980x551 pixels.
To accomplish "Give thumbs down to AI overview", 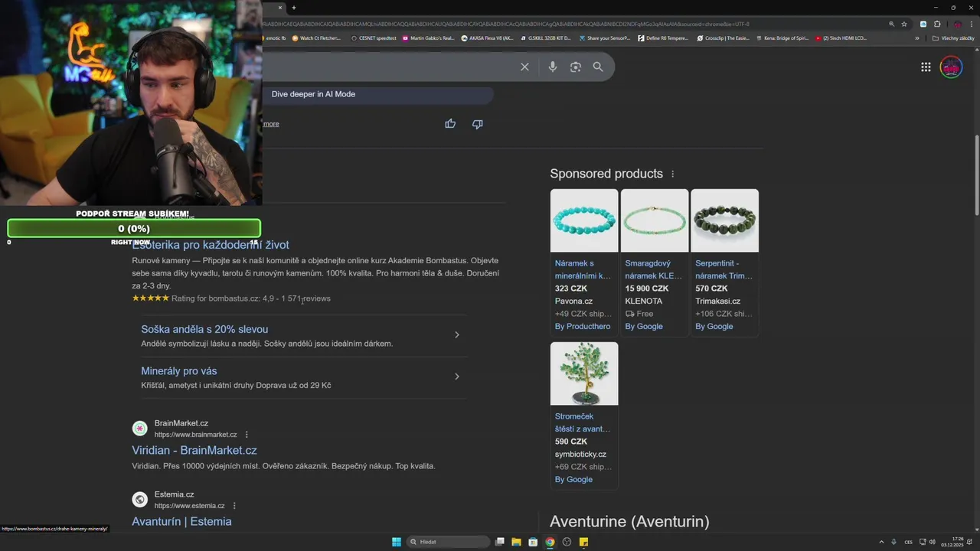I will (478, 124).
